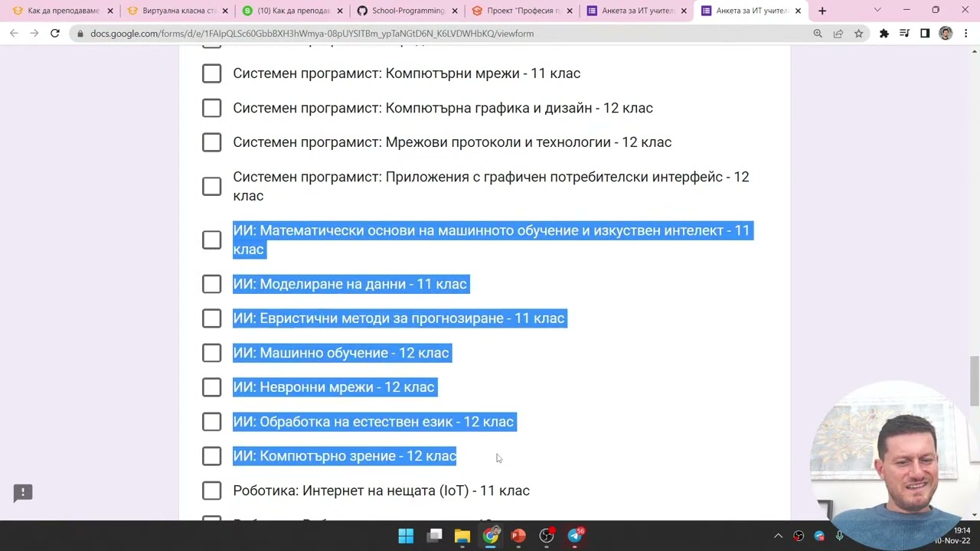Viewport: 980px width, 551px height.
Task: Switch to Chrome in the taskbar
Action: [491, 536]
